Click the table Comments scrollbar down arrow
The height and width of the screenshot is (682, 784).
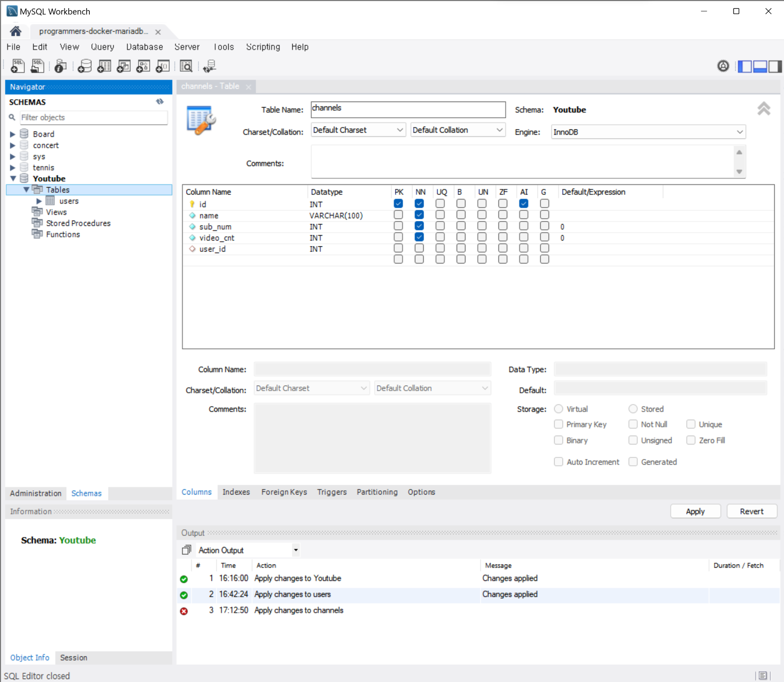(x=739, y=172)
